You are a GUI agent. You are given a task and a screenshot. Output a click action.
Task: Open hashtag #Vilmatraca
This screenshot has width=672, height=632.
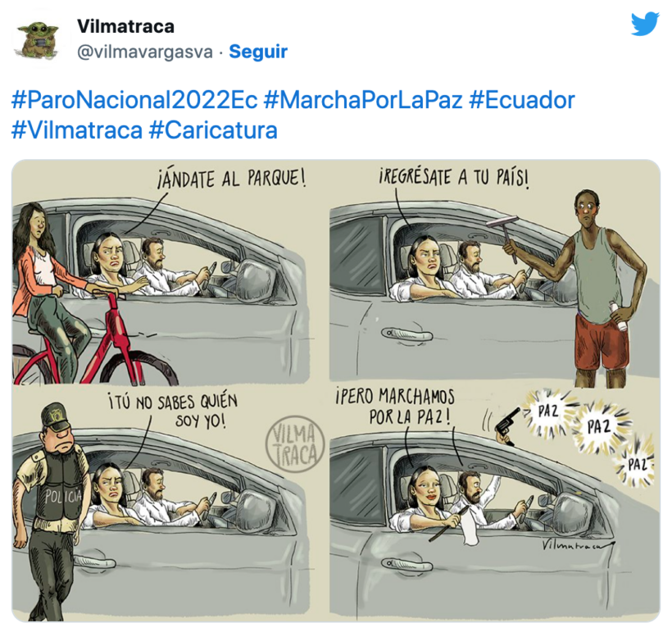[77, 130]
